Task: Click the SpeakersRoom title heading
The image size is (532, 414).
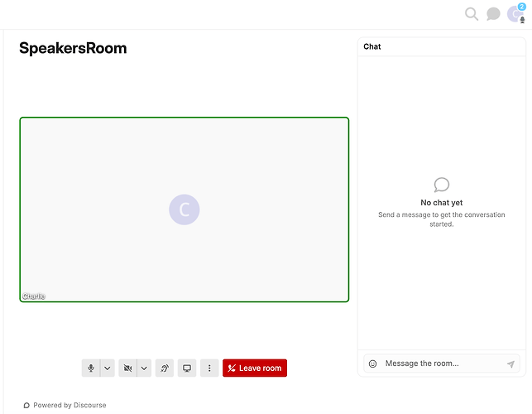Action: (73, 48)
